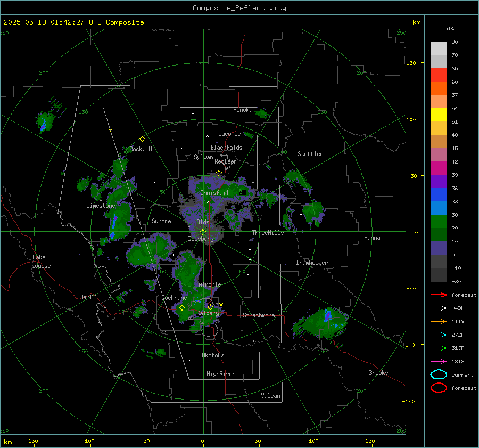Click the -150 tick label on the bottom axis
This screenshot has width=479, height=448.
pyautogui.click(x=31, y=441)
